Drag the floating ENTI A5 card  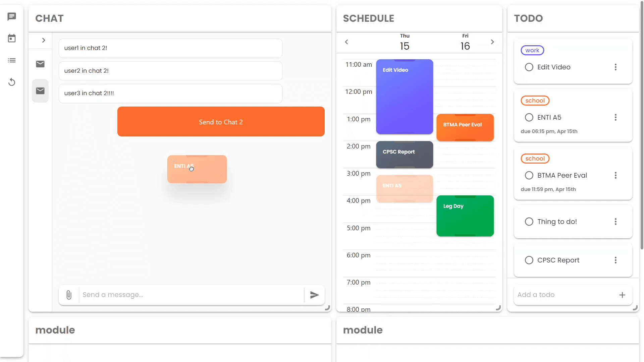point(197,169)
